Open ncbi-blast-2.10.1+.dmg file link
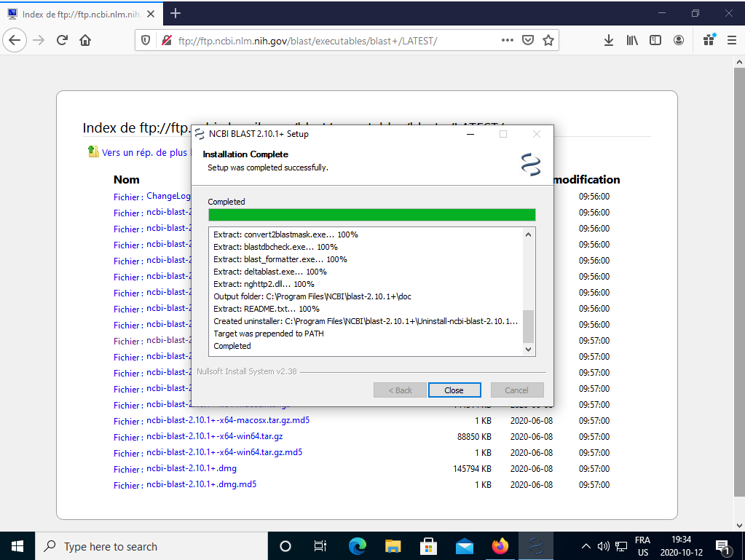 pos(192,468)
